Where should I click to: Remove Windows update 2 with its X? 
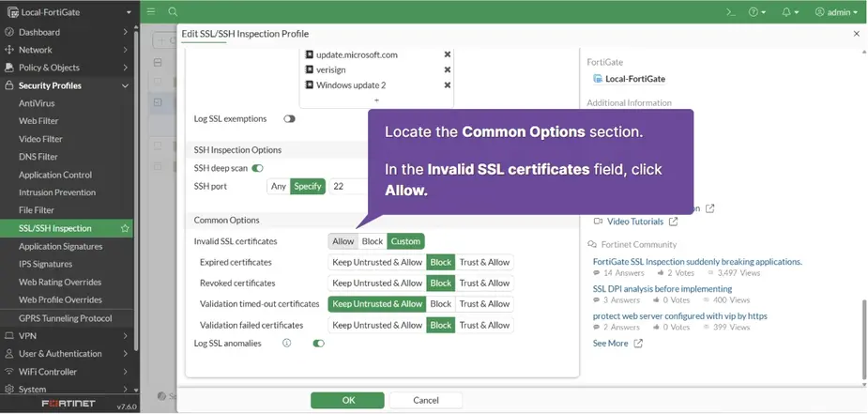coord(448,85)
